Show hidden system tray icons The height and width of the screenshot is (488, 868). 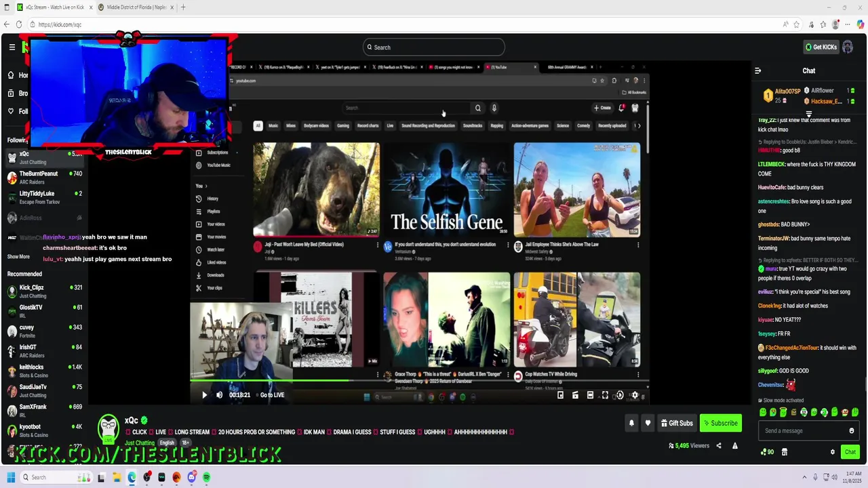[x=805, y=477]
